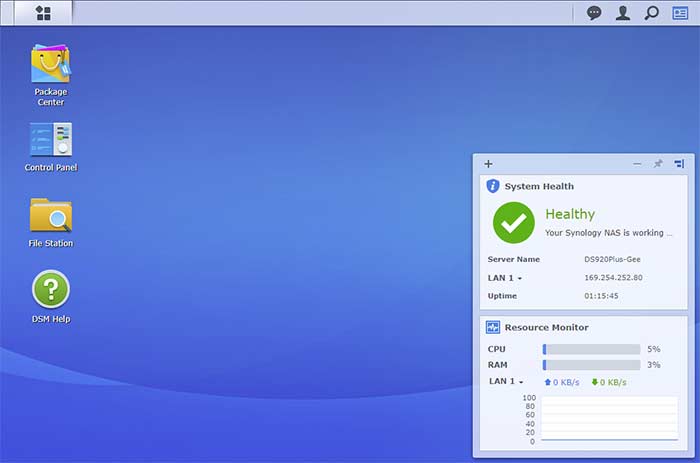The image size is (700, 463).
Task: Open System Health widget title
Action: pyautogui.click(x=539, y=186)
